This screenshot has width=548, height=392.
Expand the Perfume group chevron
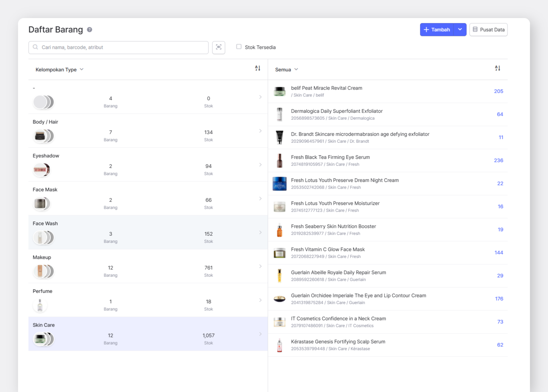pyautogui.click(x=260, y=300)
